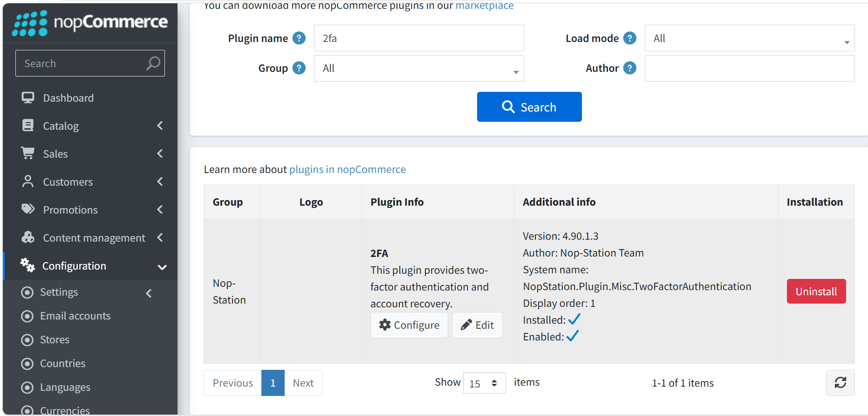Open the marketplace link
Viewport: 868px width, 416px height.
point(485,6)
